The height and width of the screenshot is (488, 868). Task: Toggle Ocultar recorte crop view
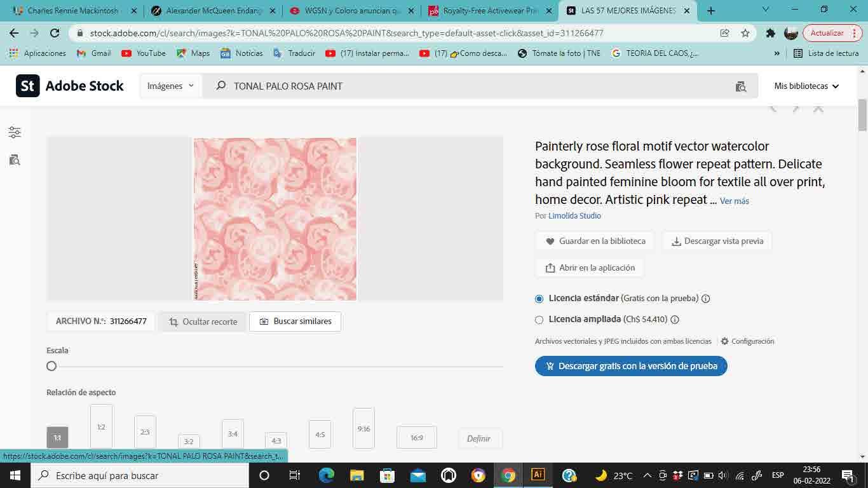(x=203, y=322)
